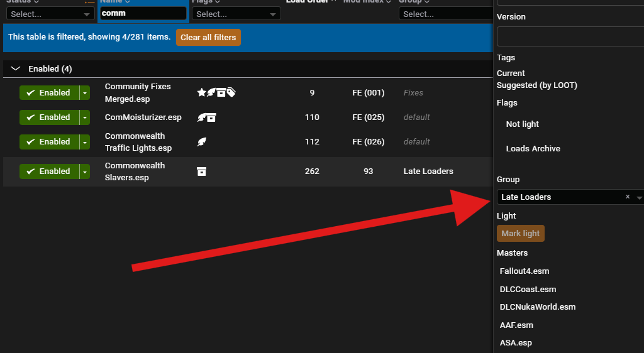Image resolution: width=644 pixels, height=353 pixels.
Task: Open Late Loaders group dropdown in details panel
Action: tap(639, 197)
